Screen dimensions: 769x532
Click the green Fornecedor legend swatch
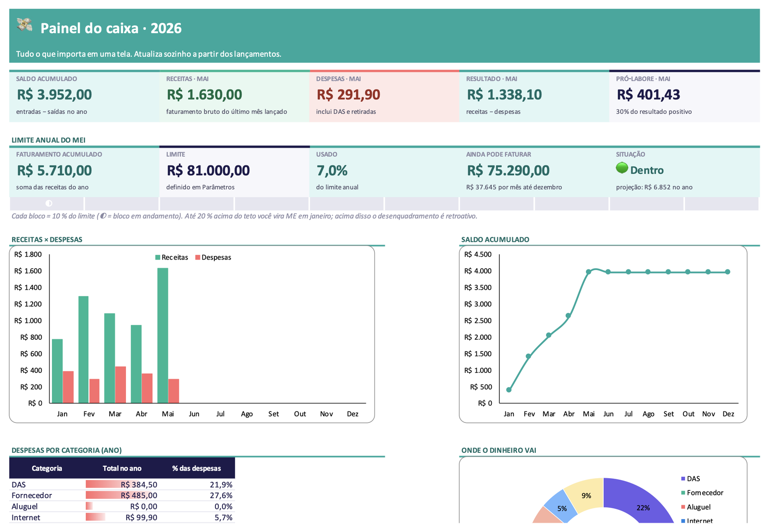coord(683,493)
